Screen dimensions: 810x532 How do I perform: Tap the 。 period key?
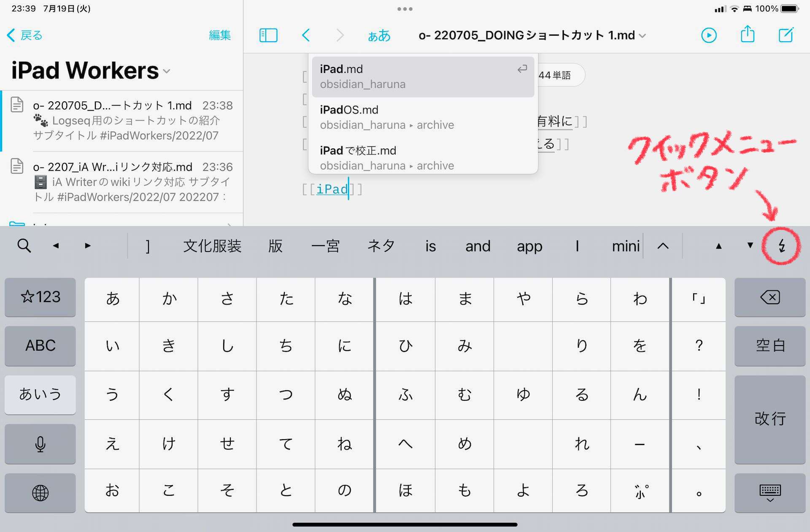(x=699, y=491)
